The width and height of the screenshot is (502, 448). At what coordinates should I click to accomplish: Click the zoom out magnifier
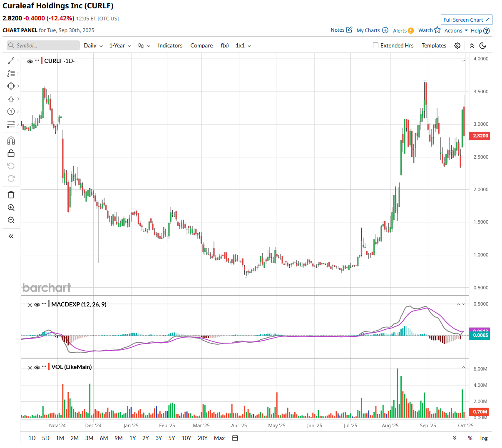point(11,220)
